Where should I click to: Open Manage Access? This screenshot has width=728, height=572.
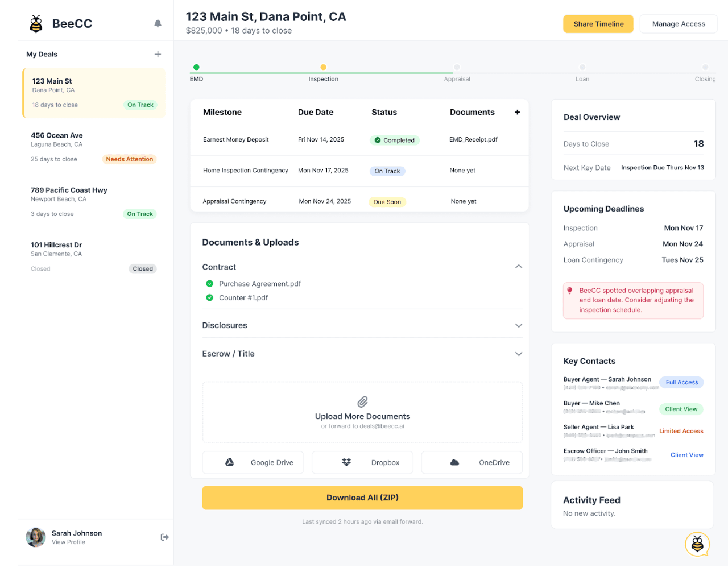(x=678, y=24)
